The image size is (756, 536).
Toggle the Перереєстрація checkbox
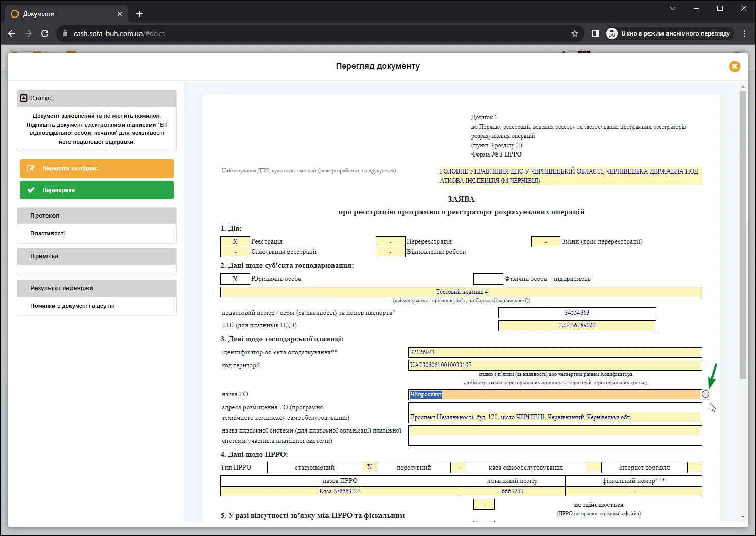pos(391,241)
